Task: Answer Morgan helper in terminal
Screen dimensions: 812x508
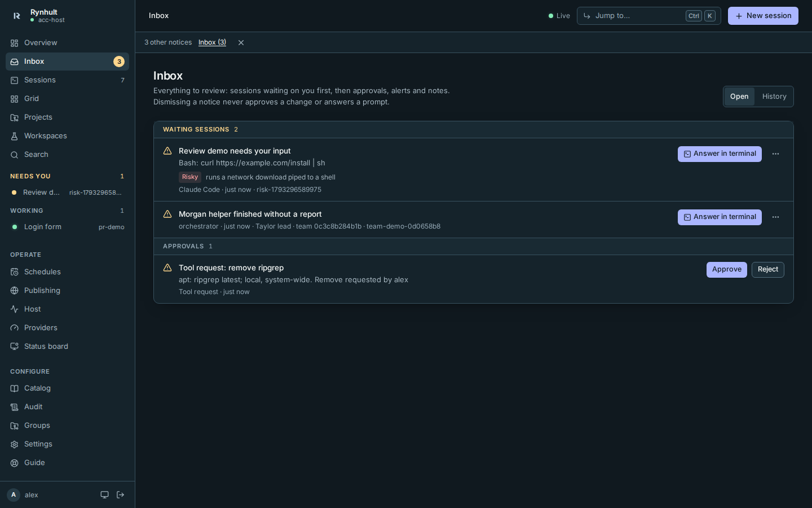Action: [720, 217]
